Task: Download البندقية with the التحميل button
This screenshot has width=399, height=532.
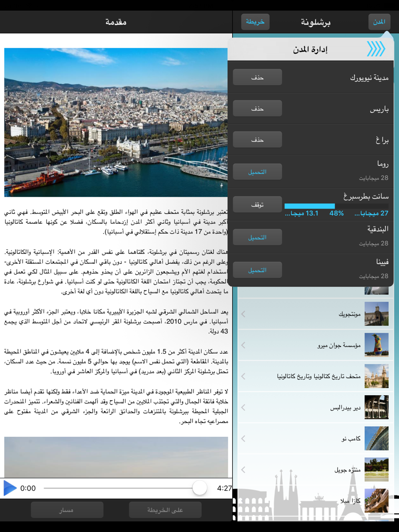Action: [257, 237]
